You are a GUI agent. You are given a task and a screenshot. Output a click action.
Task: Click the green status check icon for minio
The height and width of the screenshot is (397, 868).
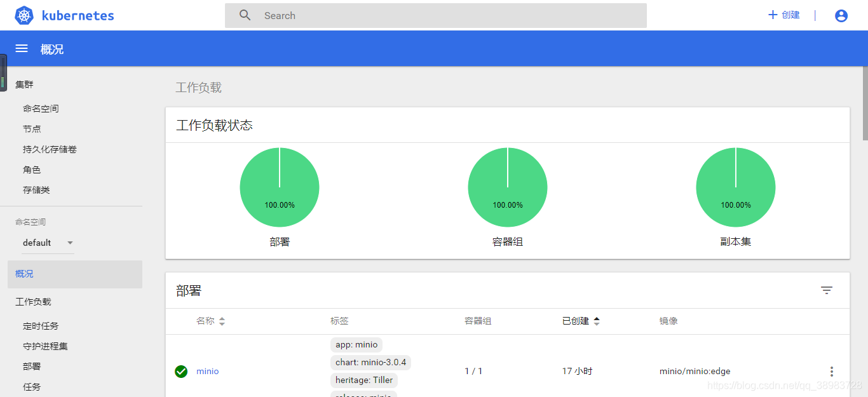181,371
